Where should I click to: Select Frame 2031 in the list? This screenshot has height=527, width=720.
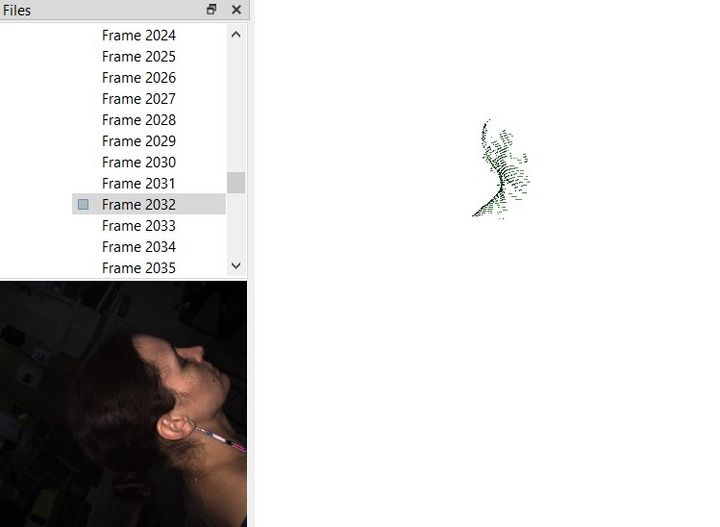pos(138,183)
